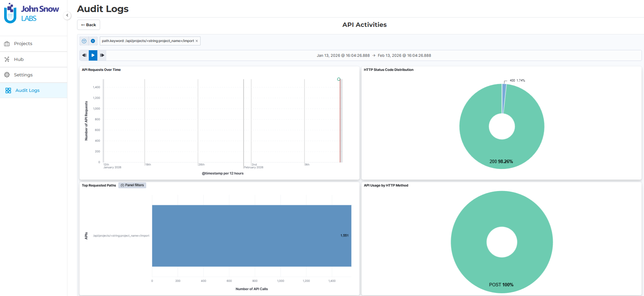Click the path.keyword filter pill text

click(x=148, y=41)
